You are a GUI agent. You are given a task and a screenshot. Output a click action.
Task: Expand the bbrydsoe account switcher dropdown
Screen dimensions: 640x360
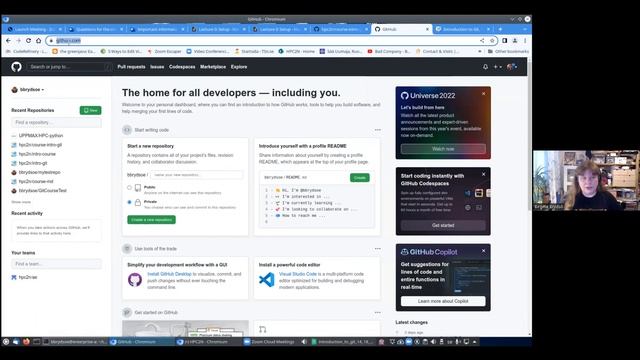[x=28, y=89]
